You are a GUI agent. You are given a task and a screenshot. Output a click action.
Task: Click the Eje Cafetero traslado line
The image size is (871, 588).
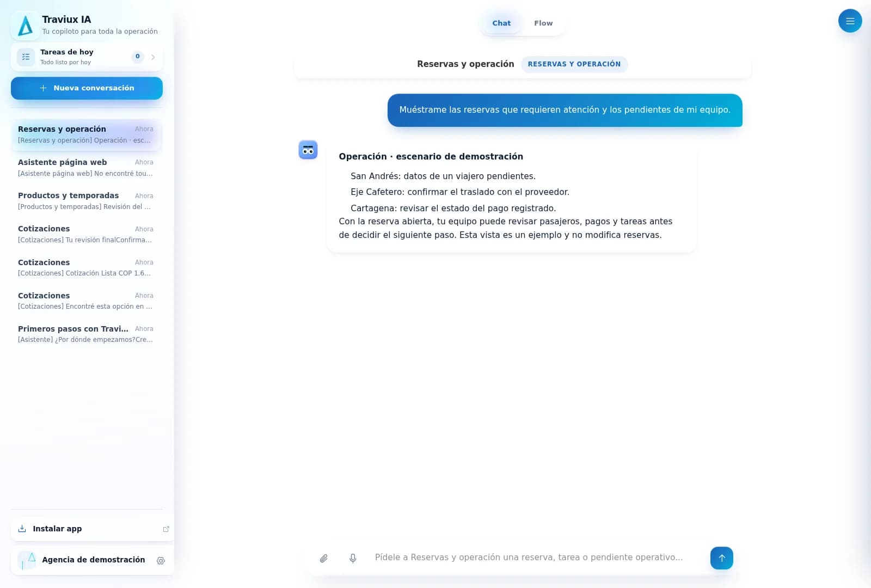pyautogui.click(x=460, y=192)
